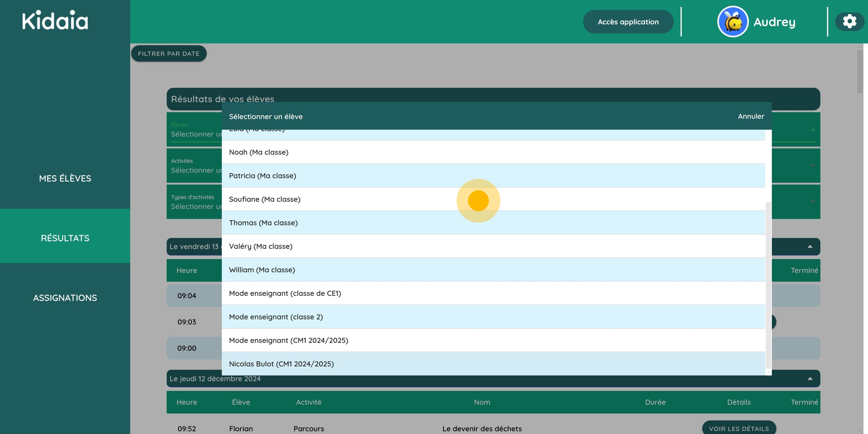Open Filtrer par date button

tap(168, 54)
